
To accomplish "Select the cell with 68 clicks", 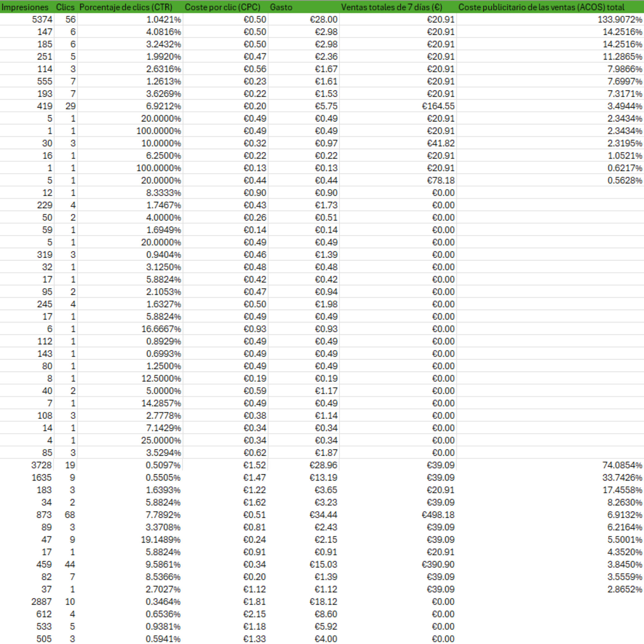I will [x=70, y=515].
